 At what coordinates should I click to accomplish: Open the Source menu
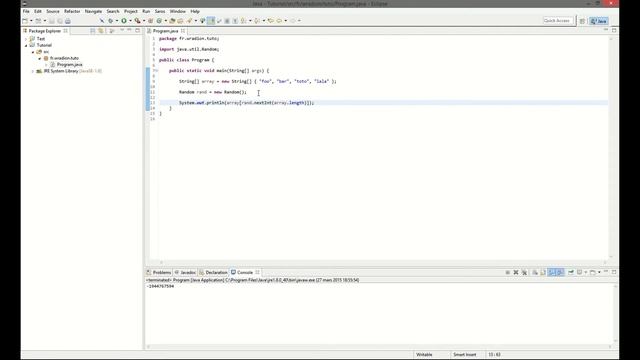53,11
